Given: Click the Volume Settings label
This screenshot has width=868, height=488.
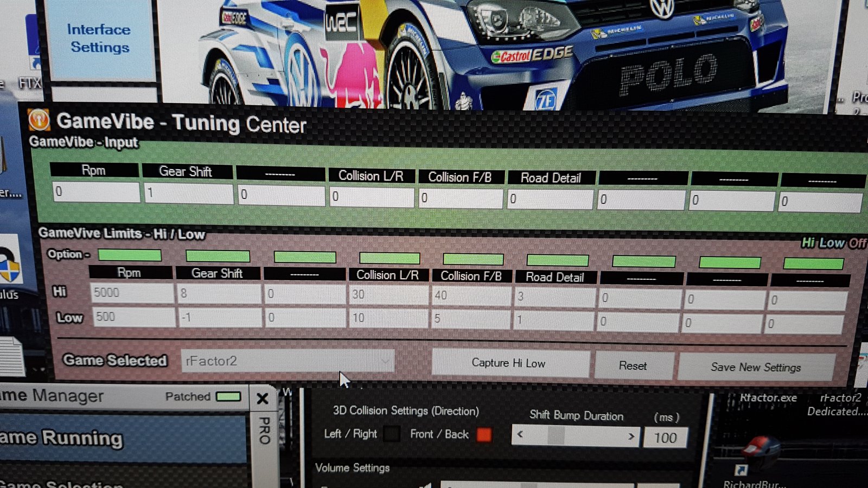Looking at the screenshot, I should point(353,467).
